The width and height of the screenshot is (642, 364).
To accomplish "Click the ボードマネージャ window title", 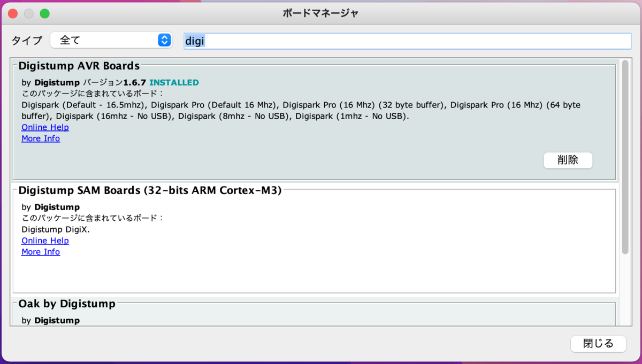I will tap(320, 13).
